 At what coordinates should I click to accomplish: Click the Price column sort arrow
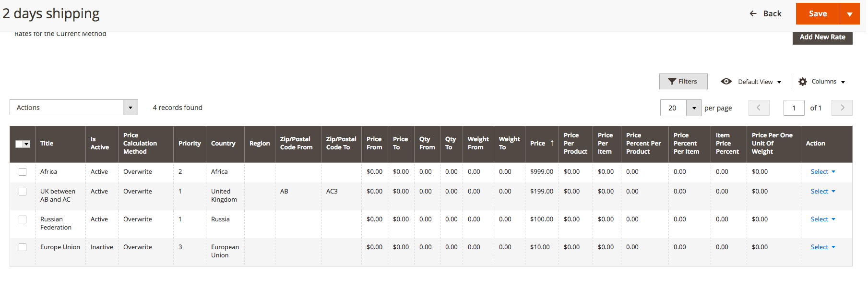coord(552,143)
